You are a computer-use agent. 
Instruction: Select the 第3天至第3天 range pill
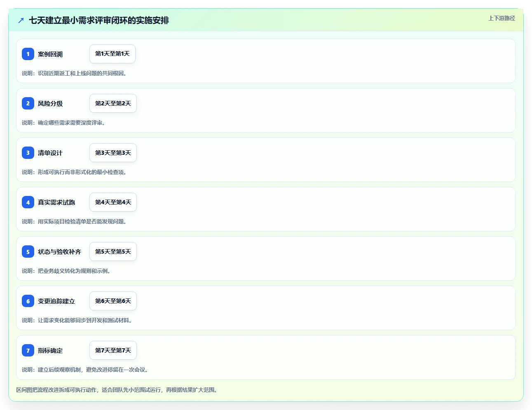tap(113, 153)
